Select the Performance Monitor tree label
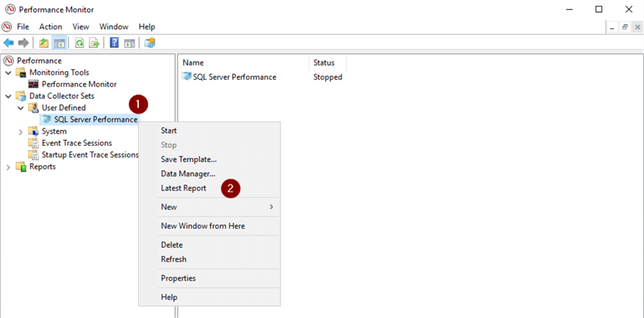The image size is (644, 318). [79, 84]
